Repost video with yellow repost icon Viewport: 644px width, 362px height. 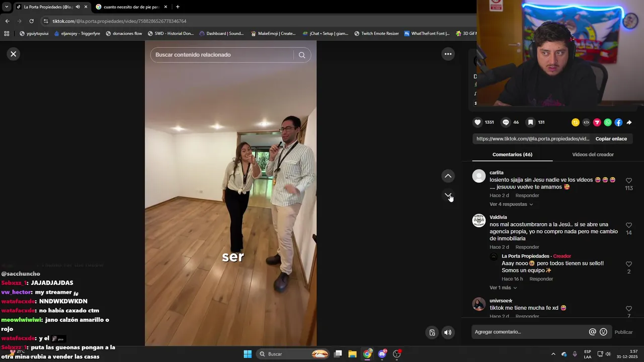[x=576, y=122]
